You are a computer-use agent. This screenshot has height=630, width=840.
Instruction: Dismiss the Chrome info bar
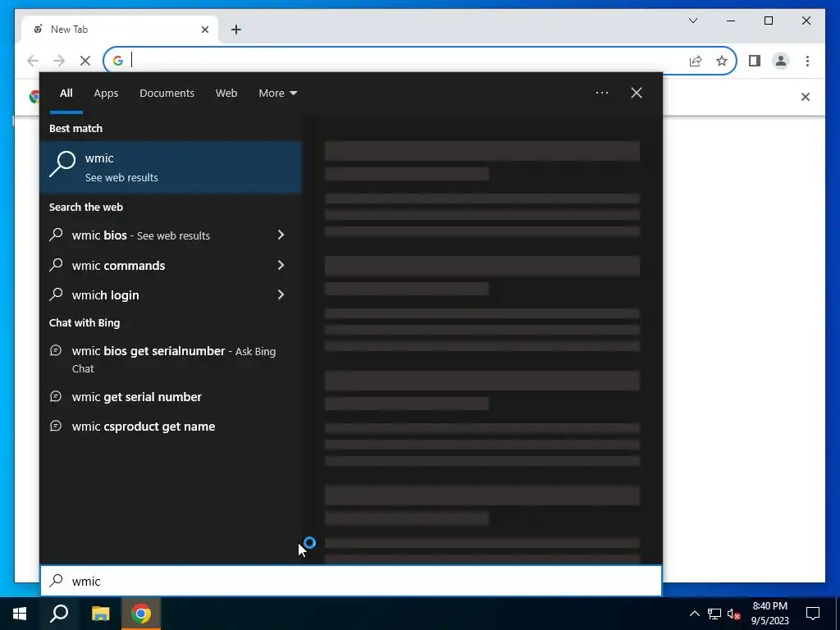coord(806,97)
